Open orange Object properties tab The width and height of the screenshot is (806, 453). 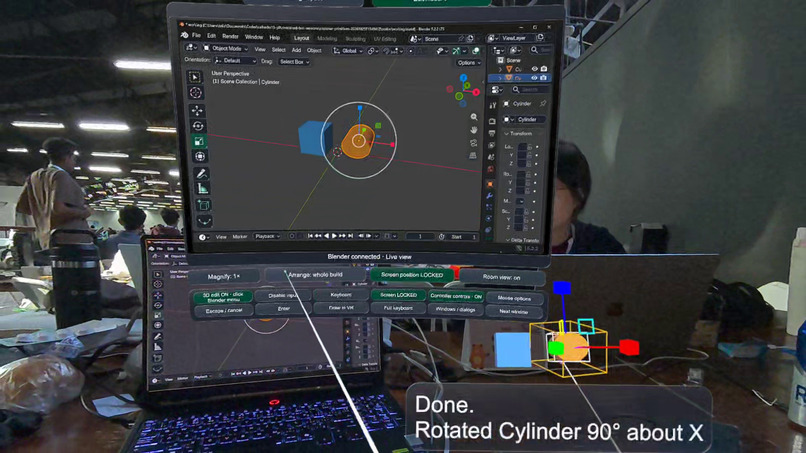[x=490, y=184]
